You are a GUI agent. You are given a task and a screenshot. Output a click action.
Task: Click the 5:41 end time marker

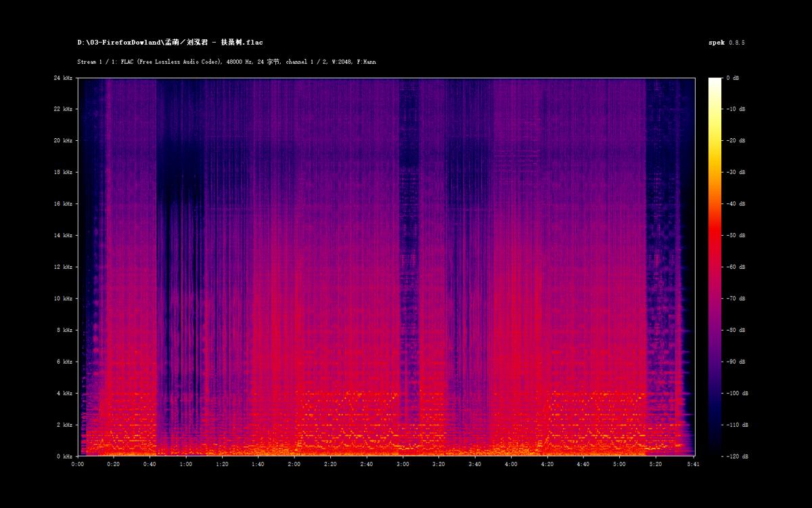(694, 465)
